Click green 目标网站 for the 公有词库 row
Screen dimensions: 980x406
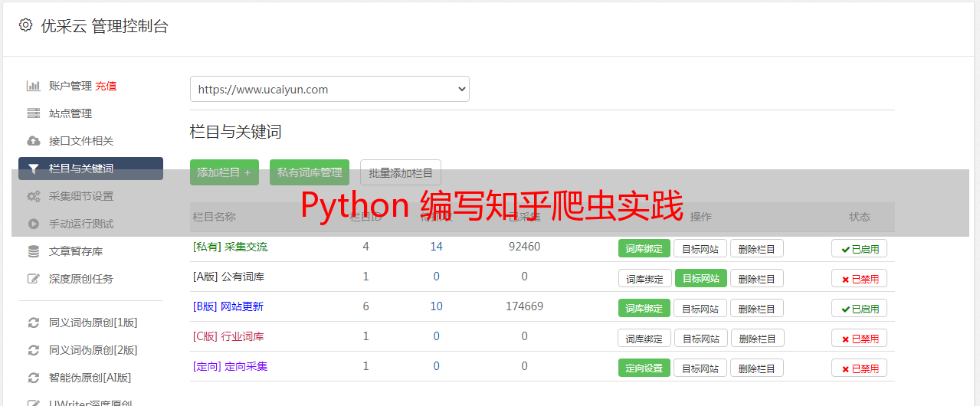click(700, 278)
